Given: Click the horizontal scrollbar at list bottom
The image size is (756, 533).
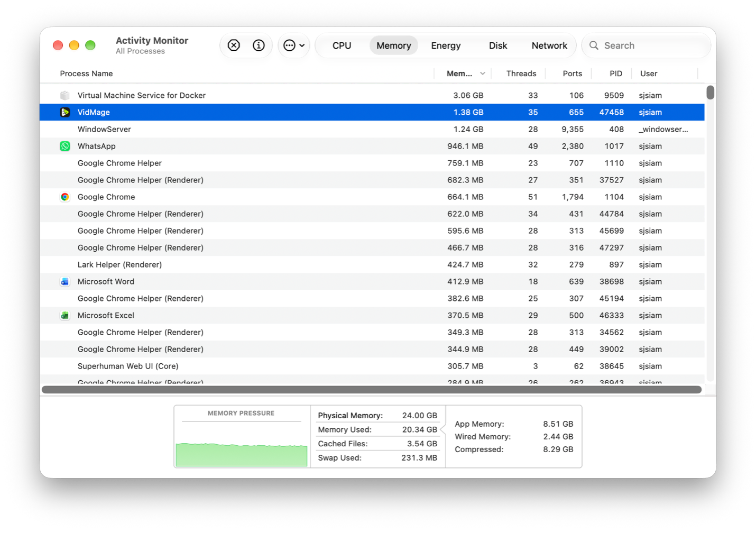Looking at the screenshot, I should pos(372,390).
